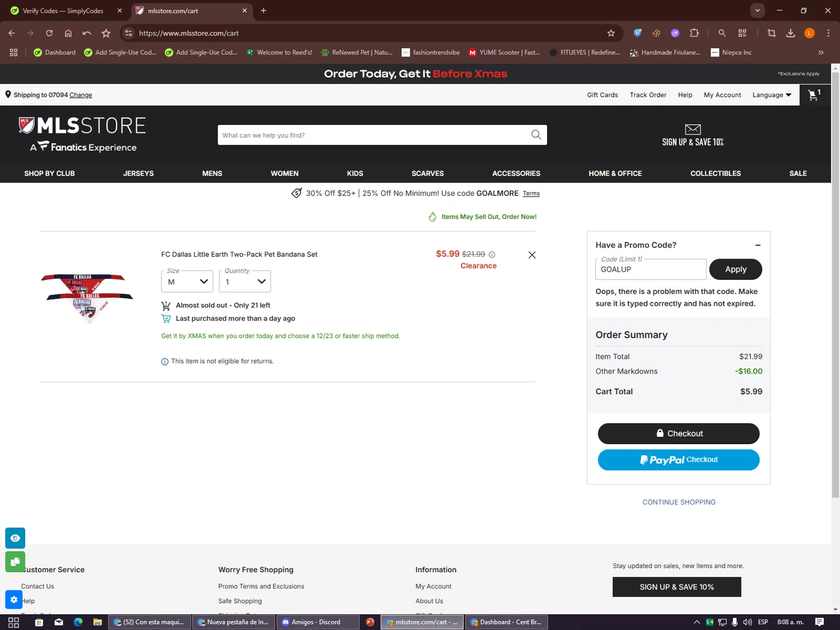This screenshot has width=840, height=630.
Task: Click the blue gear floating button
Action: [x=14, y=600]
